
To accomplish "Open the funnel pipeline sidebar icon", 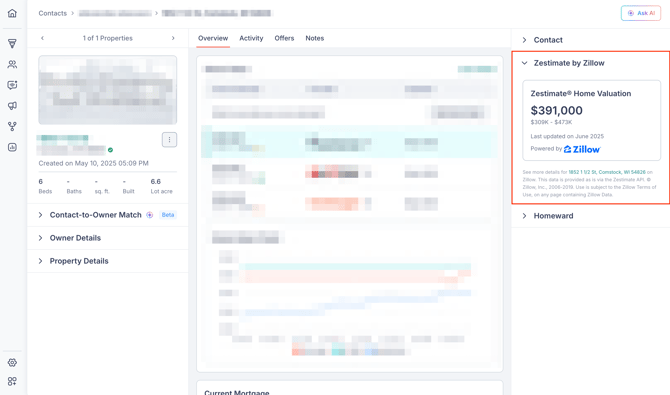I will coord(12,44).
